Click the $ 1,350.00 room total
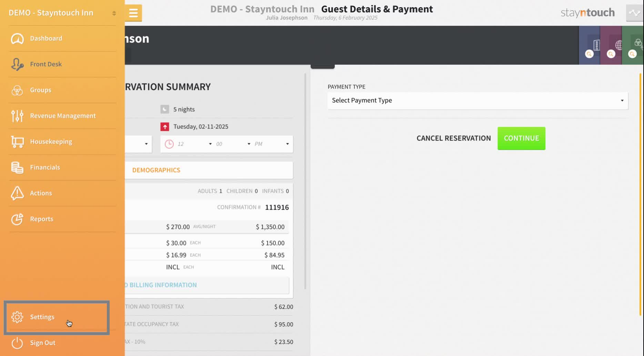The width and height of the screenshot is (644, 356). pyautogui.click(x=270, y=227)
